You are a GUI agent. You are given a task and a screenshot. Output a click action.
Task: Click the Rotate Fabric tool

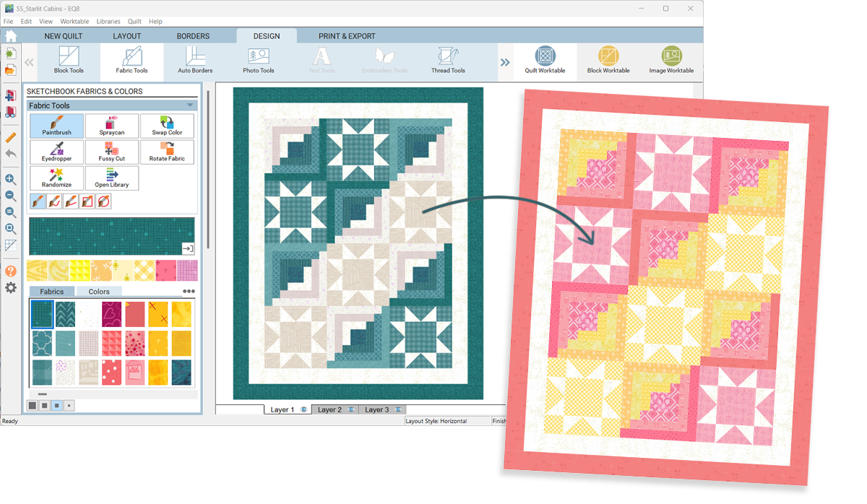(x=167, y=152)
